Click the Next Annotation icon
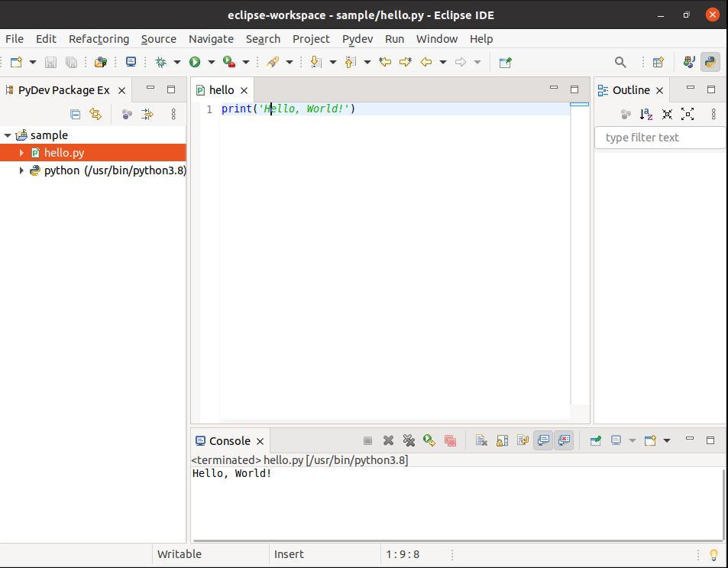This screenshot has width=728, height=568. pyautogui.click(x=315, y=62)
